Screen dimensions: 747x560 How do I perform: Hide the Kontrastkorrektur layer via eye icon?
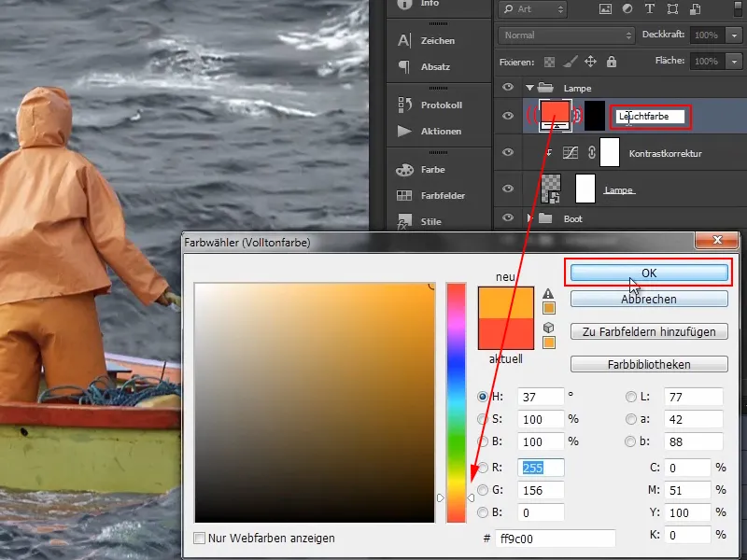[x=508, y=152]
